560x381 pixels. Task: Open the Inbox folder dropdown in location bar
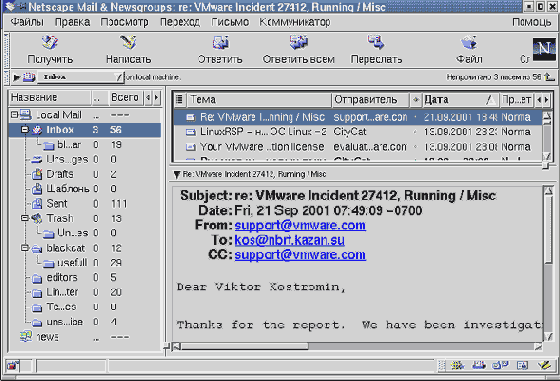(x=80, y=77)
